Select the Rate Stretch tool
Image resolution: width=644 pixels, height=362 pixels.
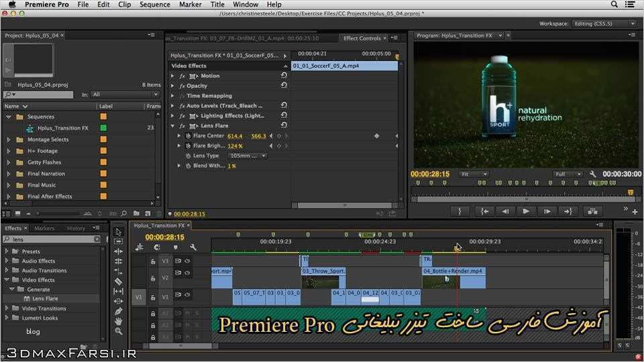coord(118,271)
